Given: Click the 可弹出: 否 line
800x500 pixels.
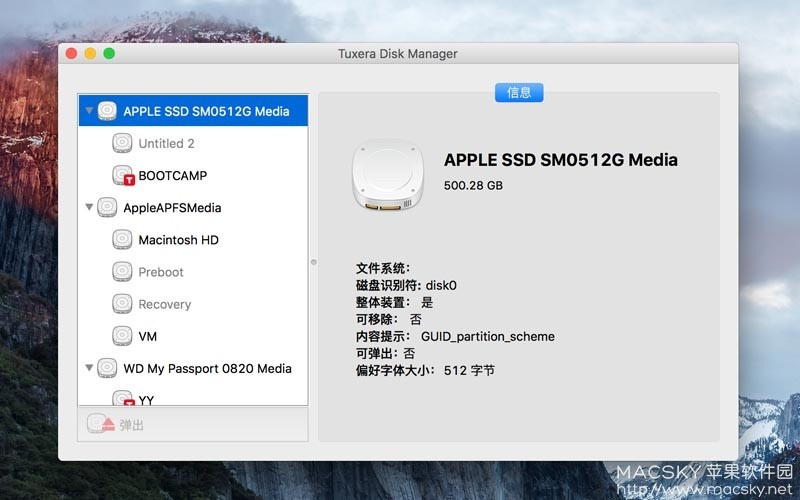Looking at the screenshot, I should coord(386,354).
